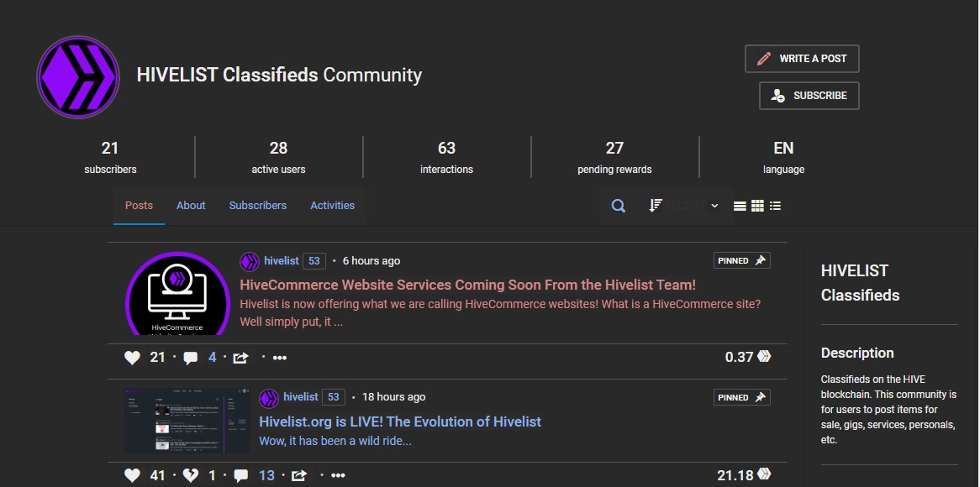Click the 21 subscribers stat
The image size is (980, 487).
click(110, 157)
